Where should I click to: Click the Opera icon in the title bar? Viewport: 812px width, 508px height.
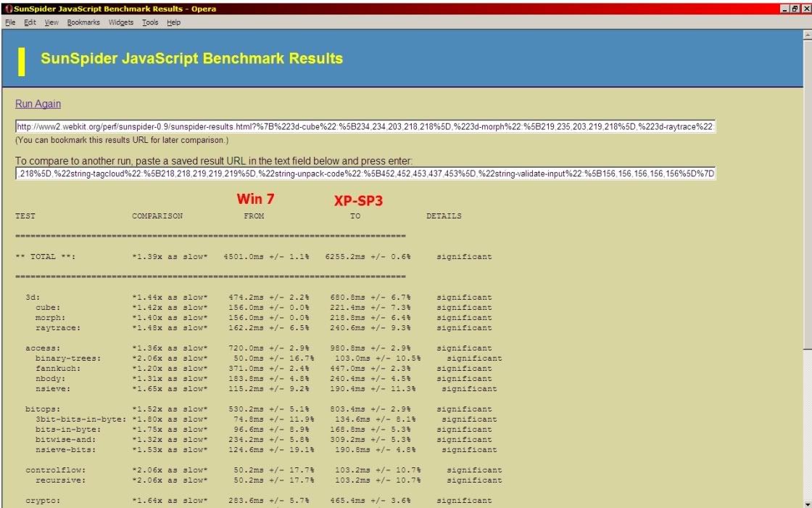pyautogui.click(x=7, y=9)
